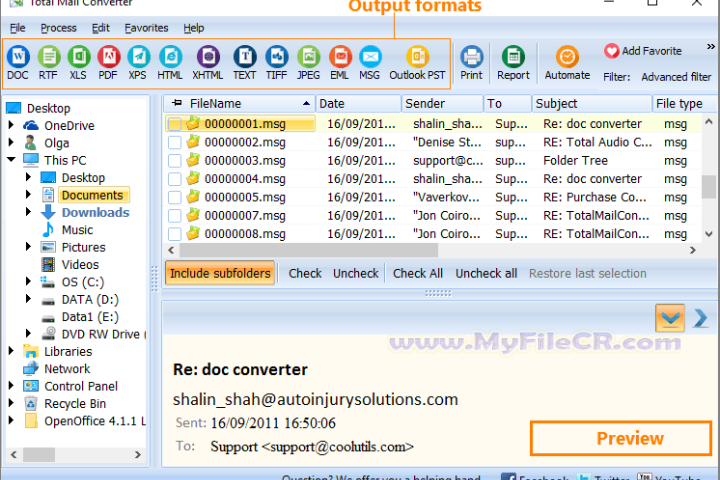Expand the DATA (D:) drive node

point(28,299)
